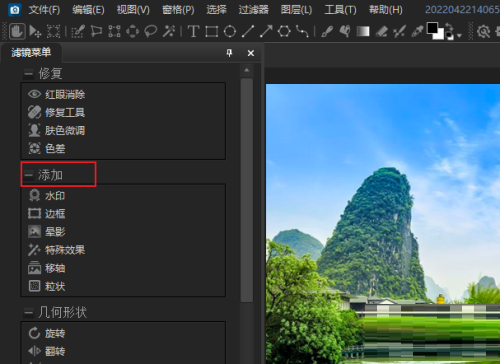
Task: Select the Gradient tool
Action: pos(363,31)
